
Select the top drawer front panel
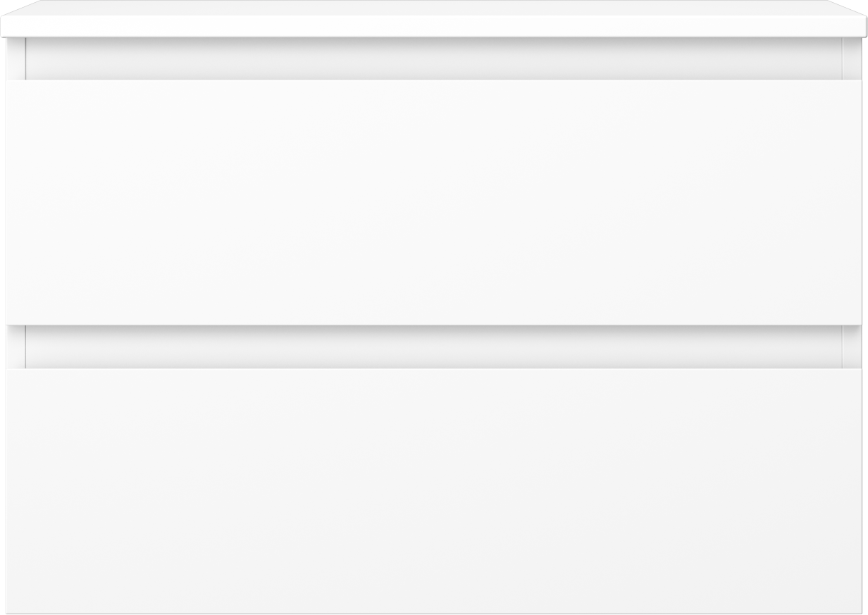(x=433, y=202)
